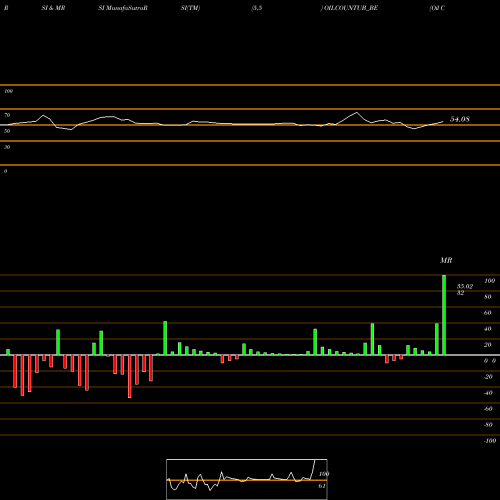Click the 30 level label on RSI axis
The height and width of the screenshot is (500, 500).
pos(7,147)
